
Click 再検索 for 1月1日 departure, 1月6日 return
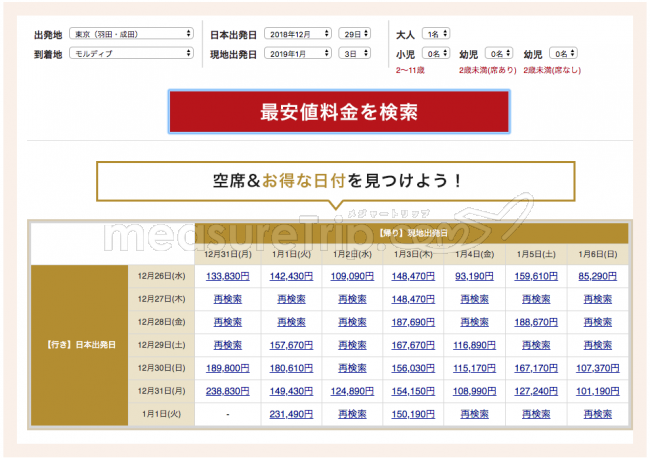point(597,414)
